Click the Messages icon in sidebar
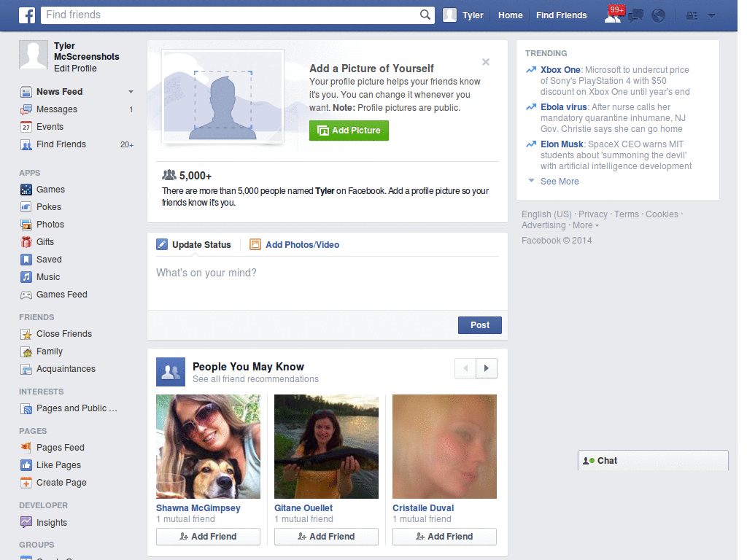Screen dimensions: 747x560 tap(26, 109)
